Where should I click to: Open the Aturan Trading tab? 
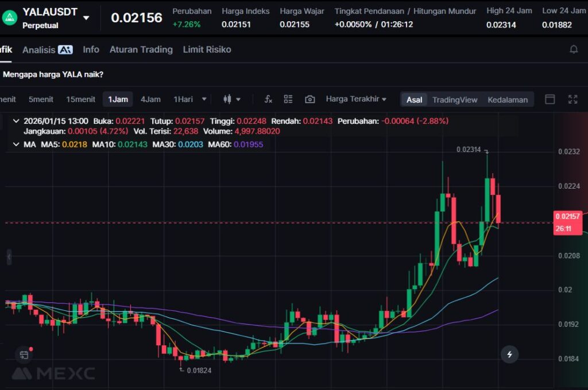coord(141,50)
